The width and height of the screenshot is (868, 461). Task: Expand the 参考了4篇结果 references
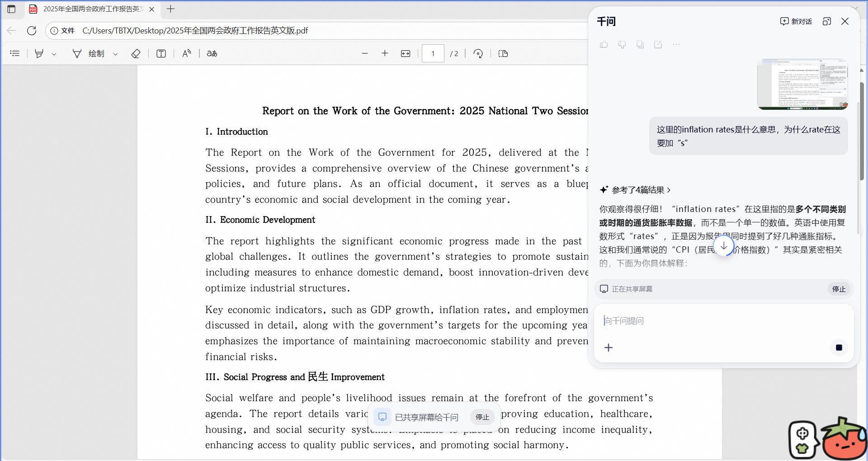pos(635,190)
